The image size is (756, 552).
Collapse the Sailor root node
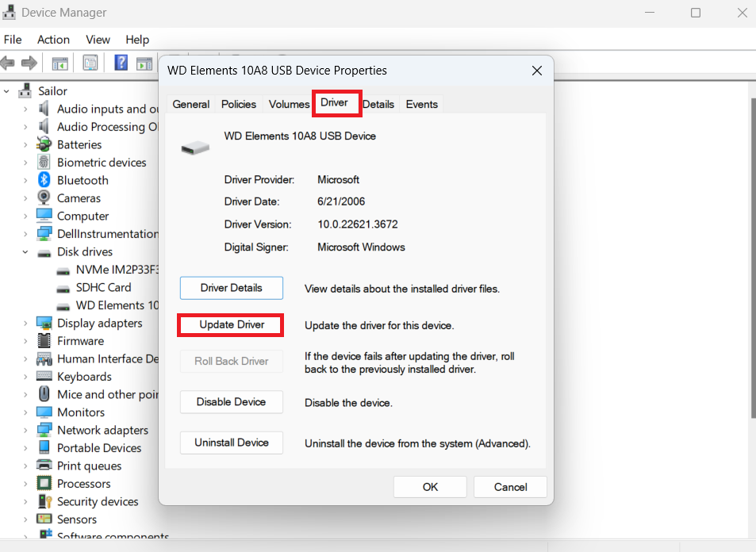[x=7, y=91]
